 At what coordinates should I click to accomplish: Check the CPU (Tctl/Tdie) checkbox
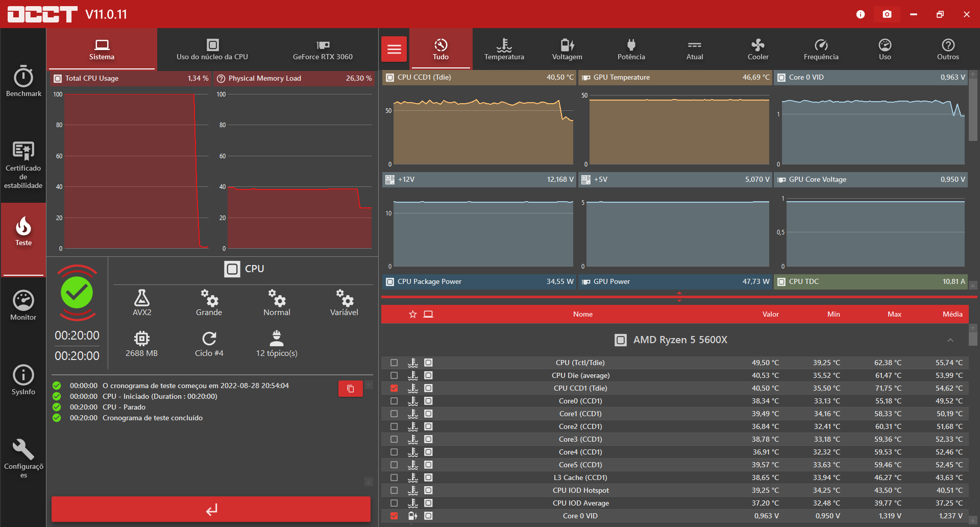pos(394,363)
